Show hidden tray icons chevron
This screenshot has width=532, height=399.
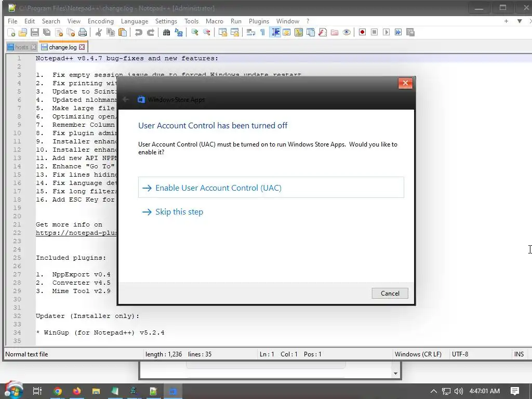point(433,391)
